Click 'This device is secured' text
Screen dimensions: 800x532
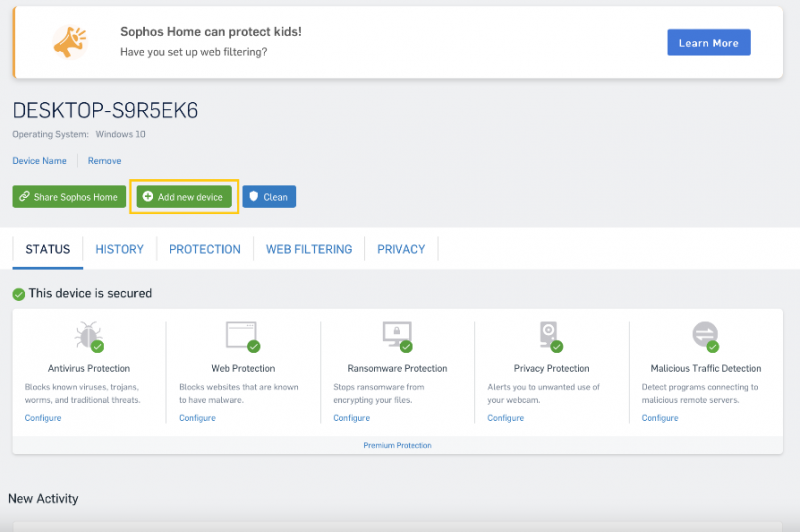(x=90, y=293)
